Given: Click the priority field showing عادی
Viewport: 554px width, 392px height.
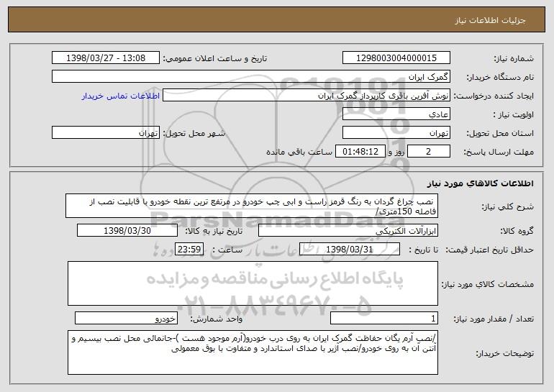Looking at the screenshot, I should [x=396, y=114].
